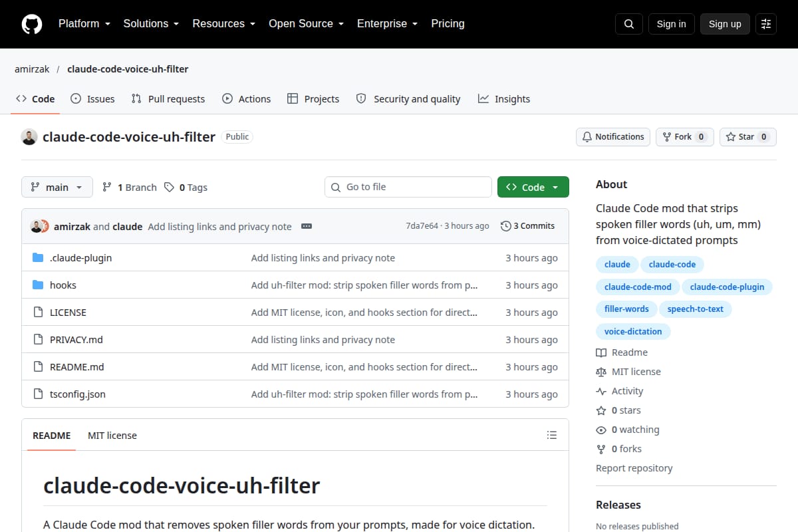Click the amirzak avatar beside repo title
This screenshot has height=532, width=798.
pyautogui.click(x=29, y=137)
